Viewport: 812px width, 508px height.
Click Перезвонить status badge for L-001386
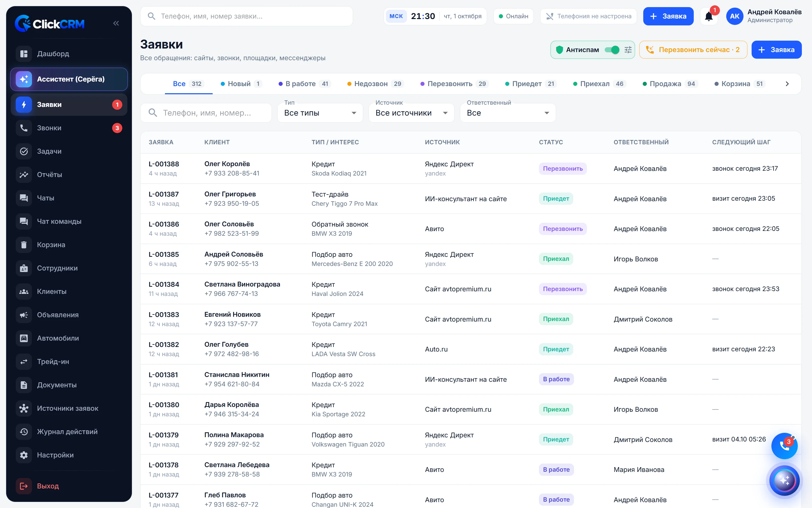tap(563, 229)
